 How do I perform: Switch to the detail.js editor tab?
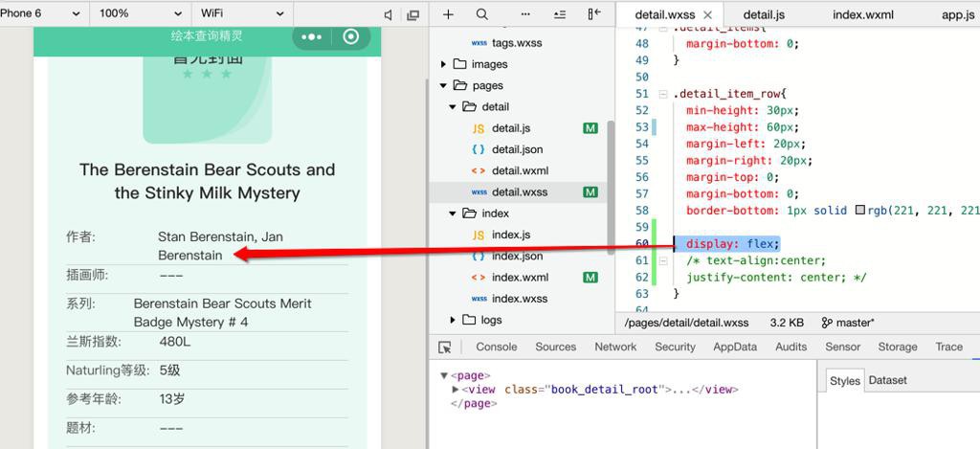click(764, 14)
